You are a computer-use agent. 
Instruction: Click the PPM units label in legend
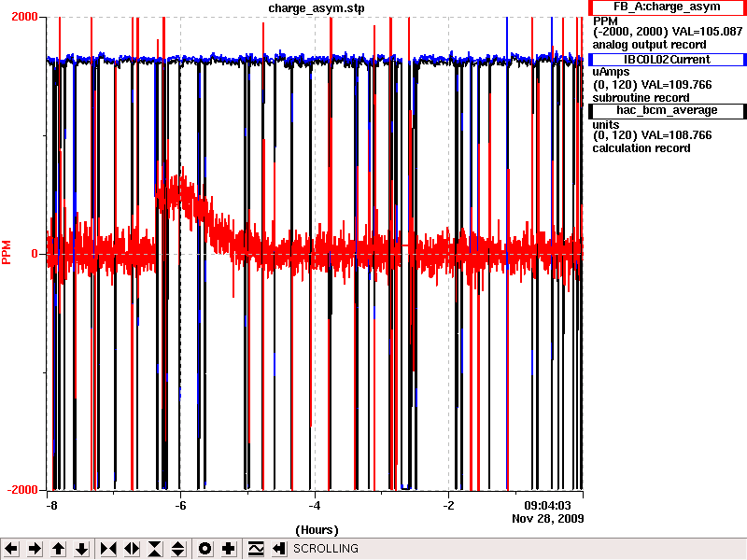(x=605, y=21)
